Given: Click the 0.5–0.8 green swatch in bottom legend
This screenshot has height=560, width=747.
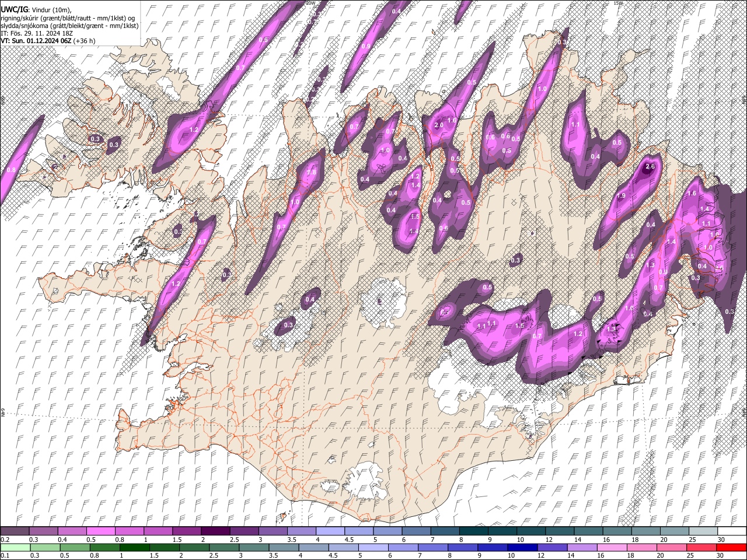Looking at the screenshot, I should (75, 547).
